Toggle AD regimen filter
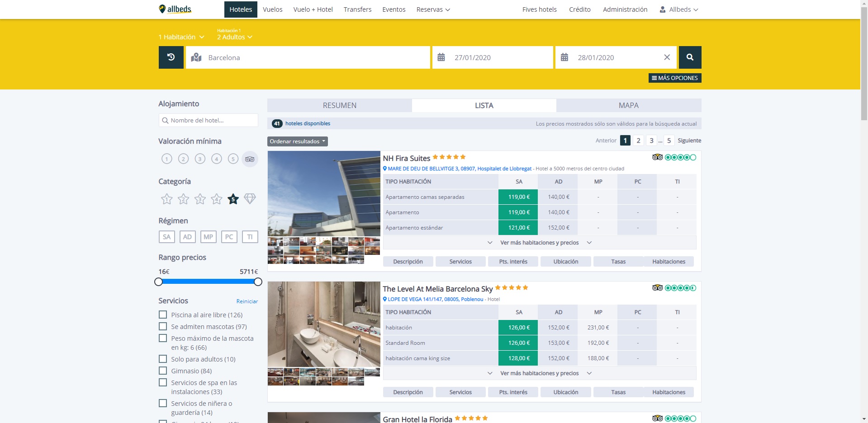 (x=187, y=237)
